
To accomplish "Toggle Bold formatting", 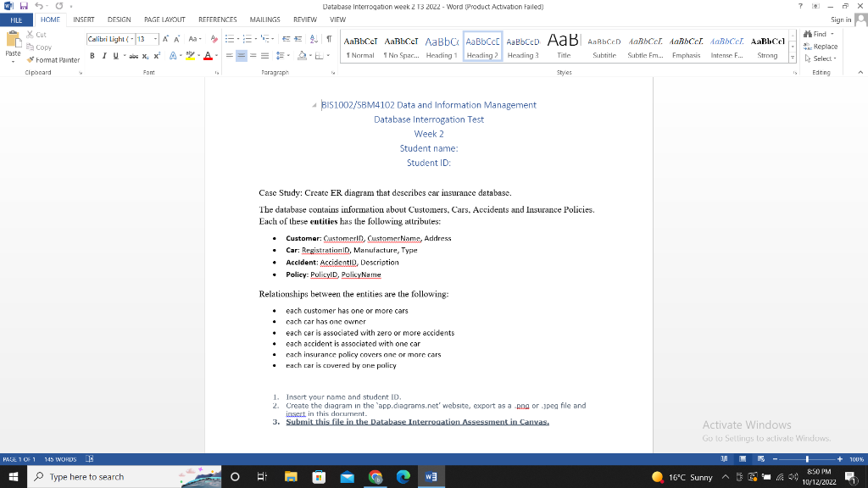I will click(x=92, y=56).
